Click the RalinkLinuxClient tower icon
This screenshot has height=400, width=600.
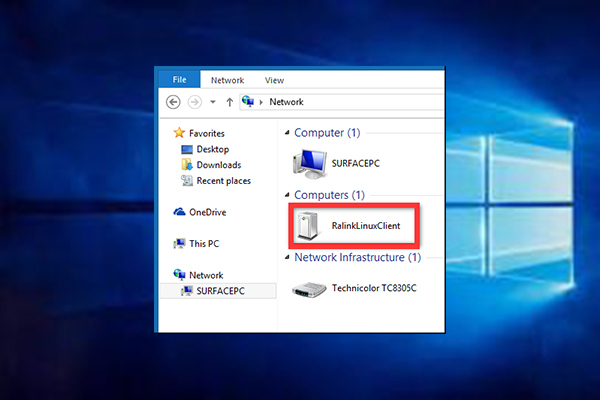[x=308, y=226]
